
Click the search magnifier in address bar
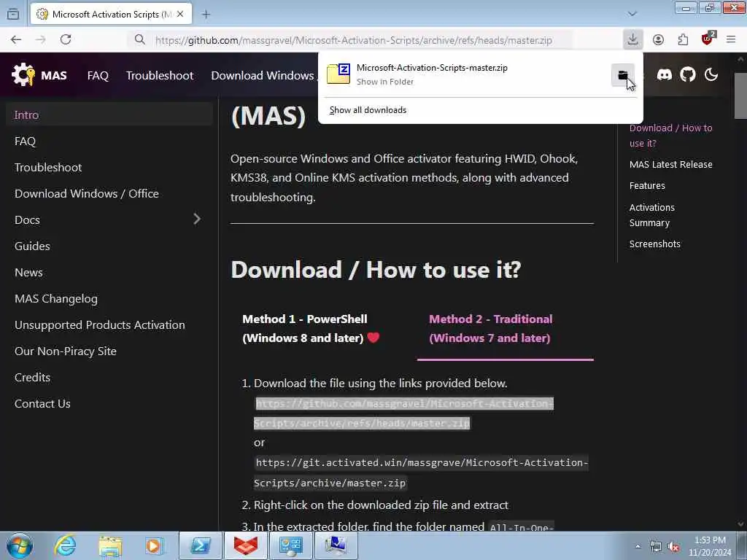click(139, 39)
